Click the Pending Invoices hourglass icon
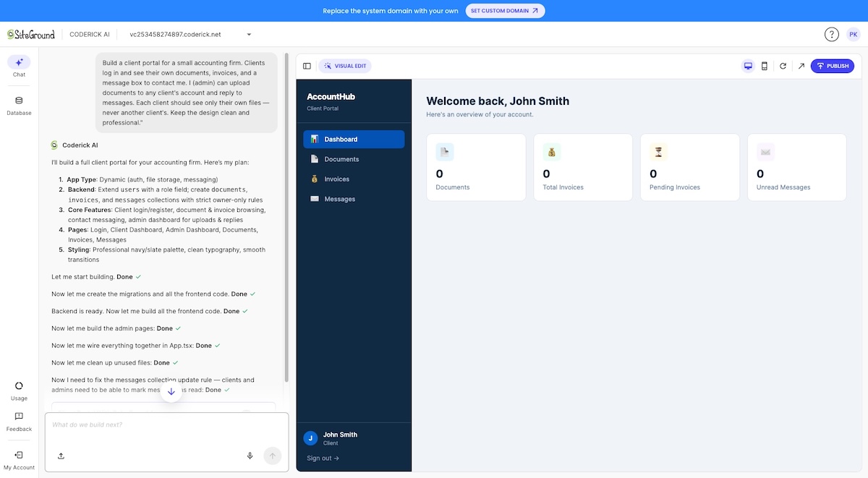868x478 pixels. [x=658, y=152]
